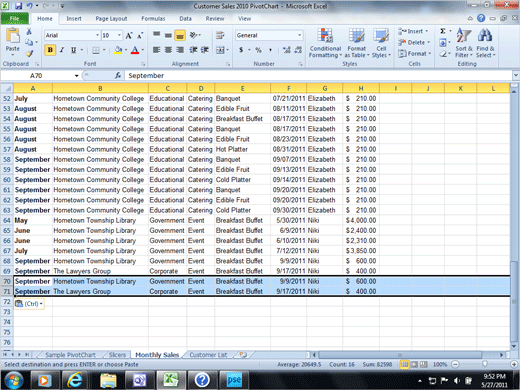The width and height of the screenshot is (520, 390).
Task: Click the Decrease Indent icon
Action: [193, 50]
